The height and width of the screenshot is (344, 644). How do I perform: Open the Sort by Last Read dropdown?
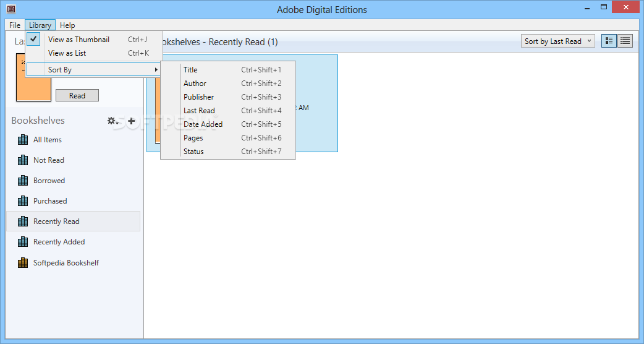tap(557, 41)
